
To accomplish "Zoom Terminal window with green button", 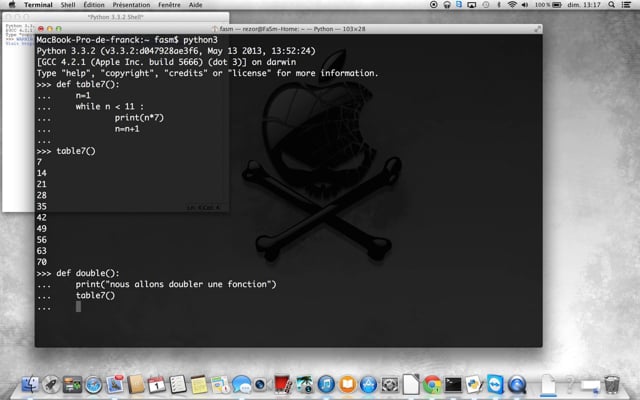I will coord(59,29).
